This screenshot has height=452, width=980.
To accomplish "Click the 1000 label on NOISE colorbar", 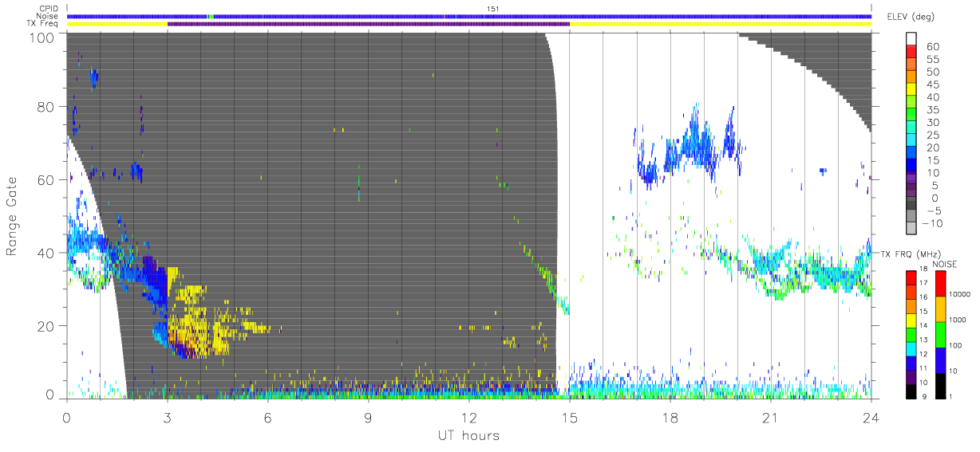I will click(x=959, y=320).
